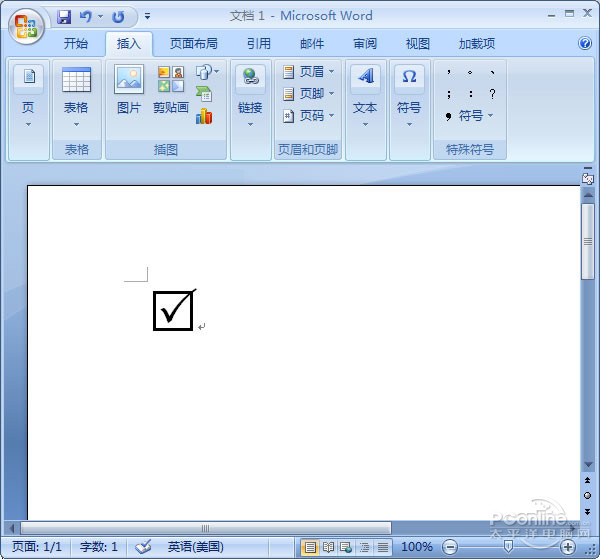Open Word help question mark icon
The image size is (600, 559).
(x=585, y=44)
